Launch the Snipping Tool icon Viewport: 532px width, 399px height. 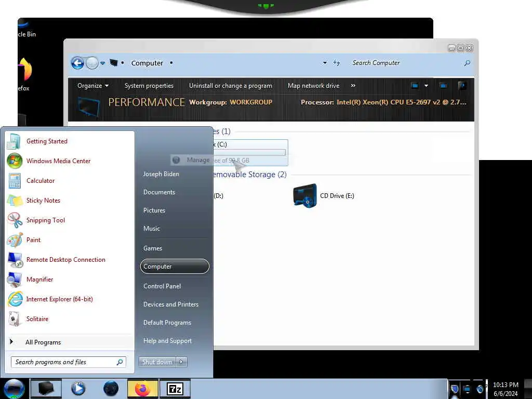tap(15, 220)
